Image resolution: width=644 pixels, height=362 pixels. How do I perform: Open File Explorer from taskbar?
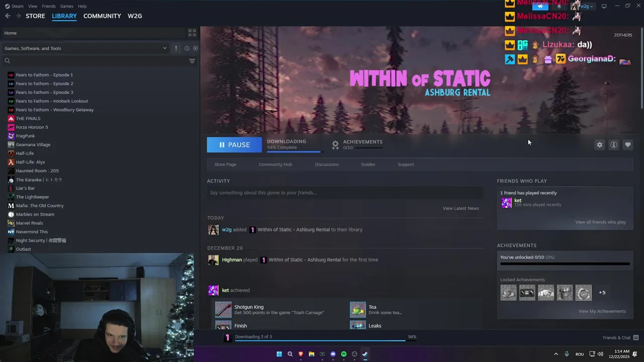(x=311, y=354)
